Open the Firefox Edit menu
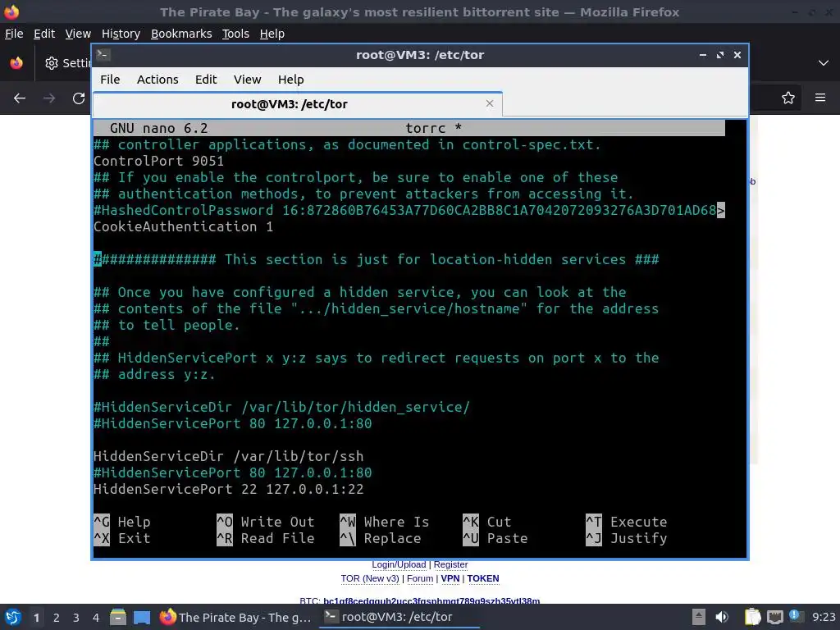Image resolution: width=840 pixels, height=630 pixels. coord(44,34)
